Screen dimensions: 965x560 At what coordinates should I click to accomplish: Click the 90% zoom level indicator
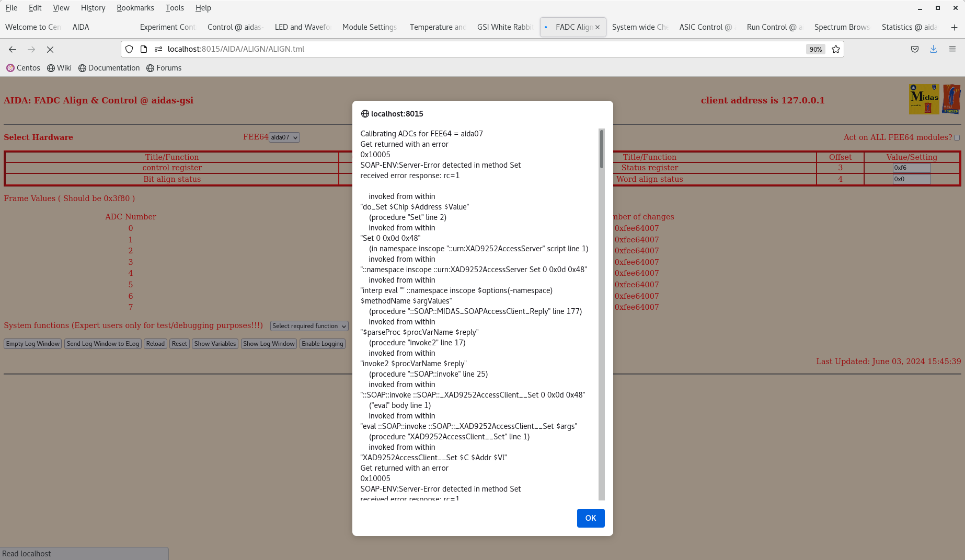(815, 49)
